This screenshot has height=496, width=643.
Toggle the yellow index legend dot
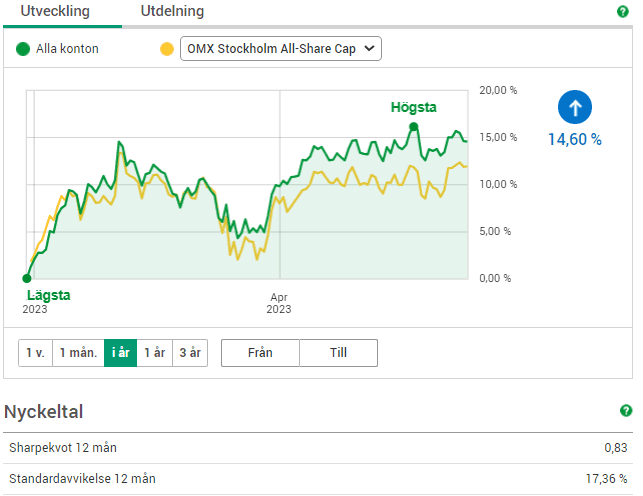pyautogui.click(x=167, y=49)
